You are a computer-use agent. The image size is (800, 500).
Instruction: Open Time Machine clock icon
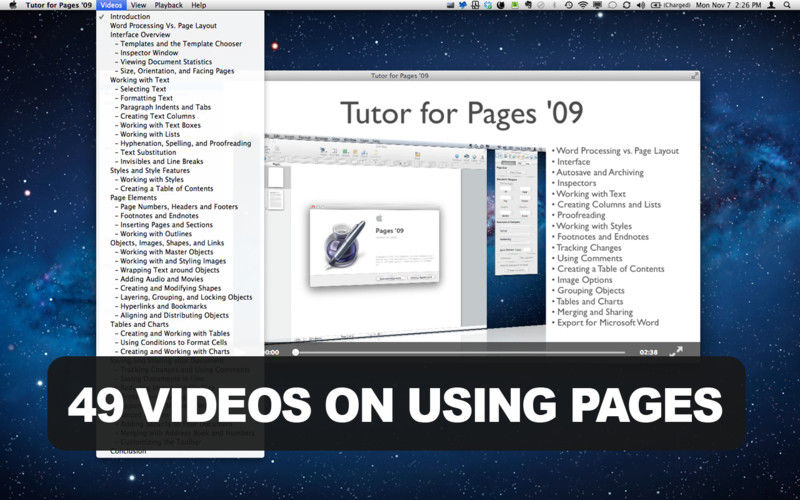point(569,5)
